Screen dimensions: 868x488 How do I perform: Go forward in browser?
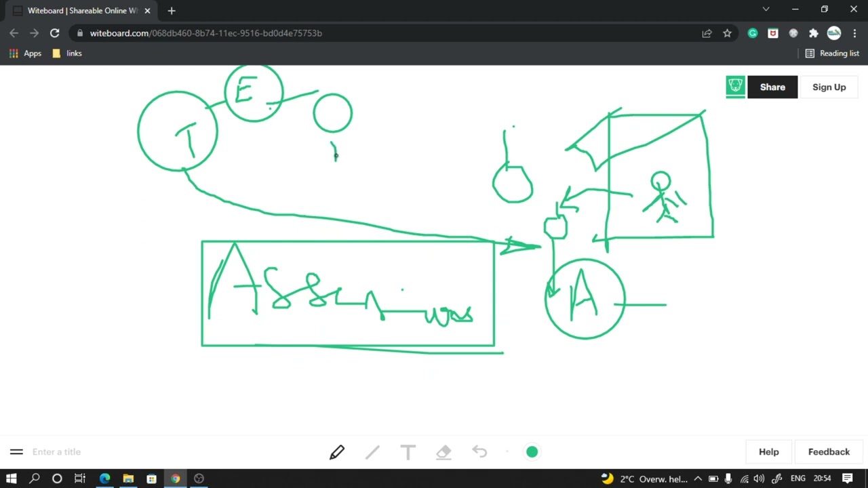35,33
